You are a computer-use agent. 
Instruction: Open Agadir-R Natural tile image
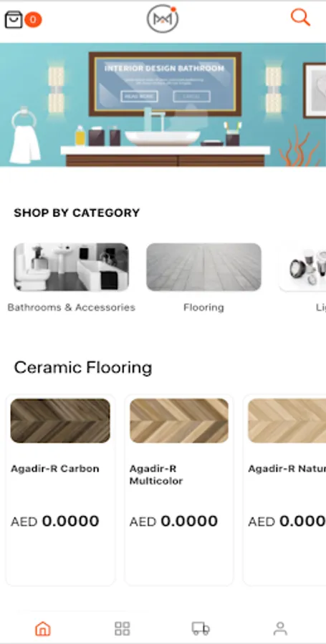pos(287,421)
